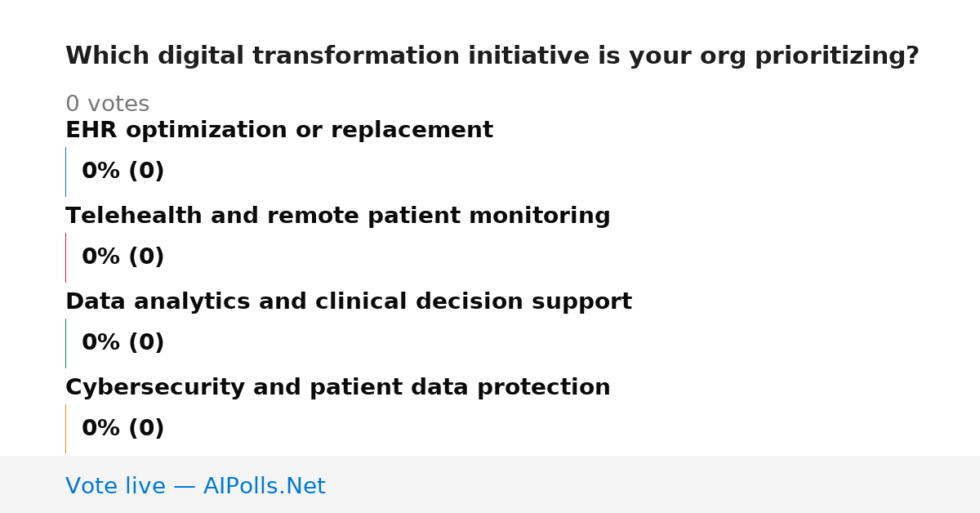
Task: Click the word AIPolls.Net in footer
Action: pos(265,486)
